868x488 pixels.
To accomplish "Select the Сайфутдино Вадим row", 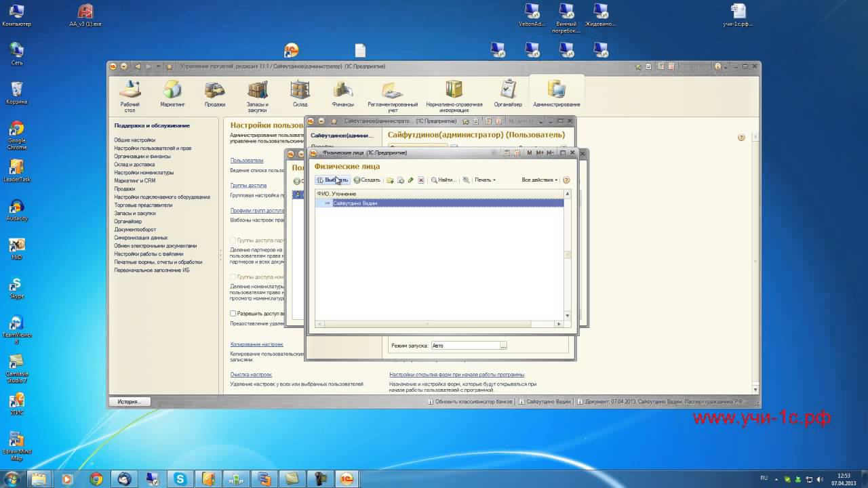I will pos(439,203).
